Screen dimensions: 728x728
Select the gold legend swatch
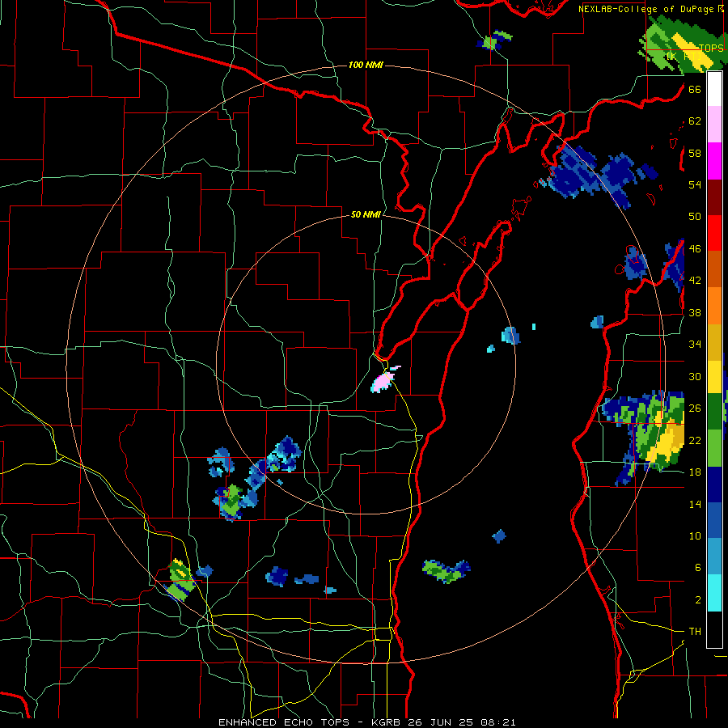[x=714, y=342]
